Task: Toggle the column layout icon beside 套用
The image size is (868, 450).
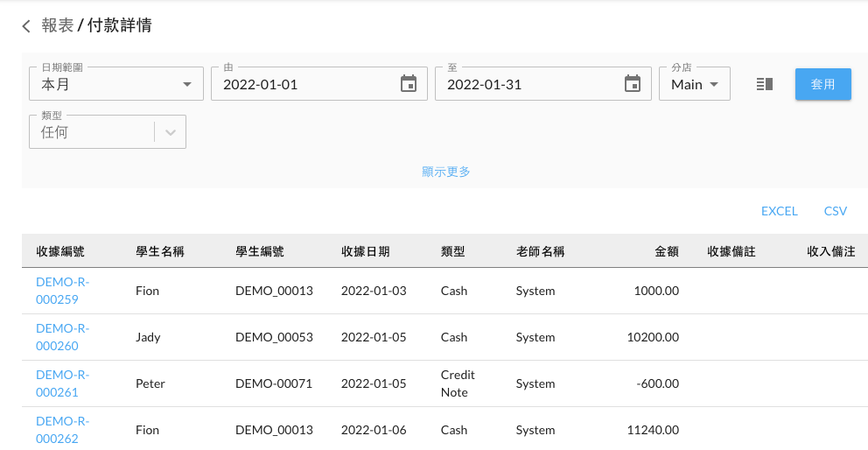Action: (765, 84)
